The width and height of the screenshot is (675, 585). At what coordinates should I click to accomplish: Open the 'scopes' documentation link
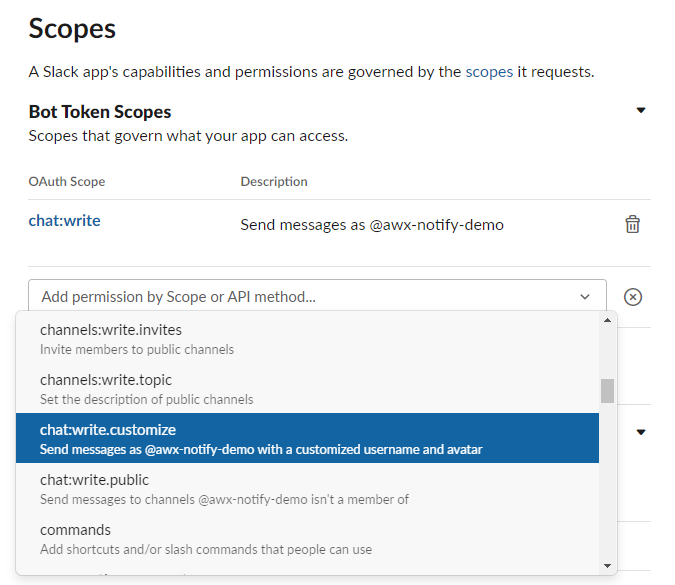[x=489, y=72]
